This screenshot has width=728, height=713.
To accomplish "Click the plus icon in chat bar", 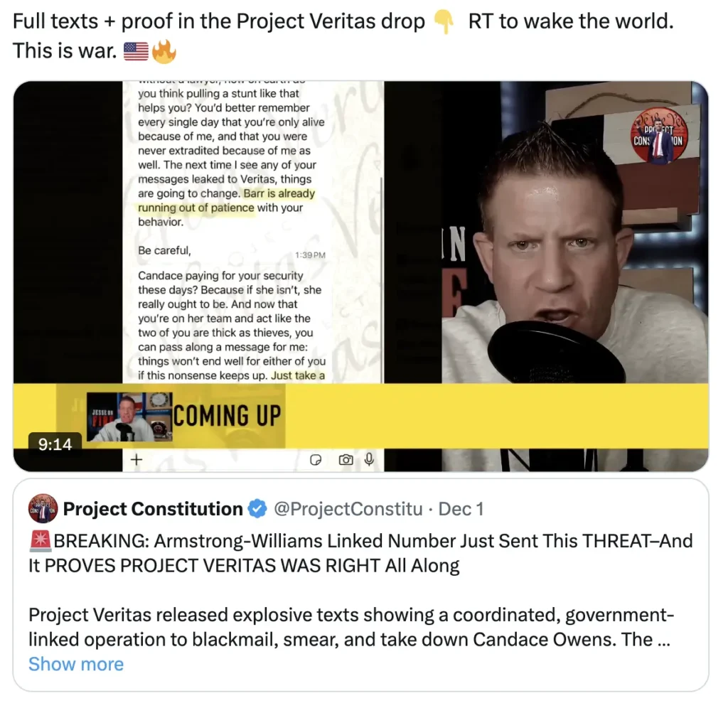I will [136, 460].
